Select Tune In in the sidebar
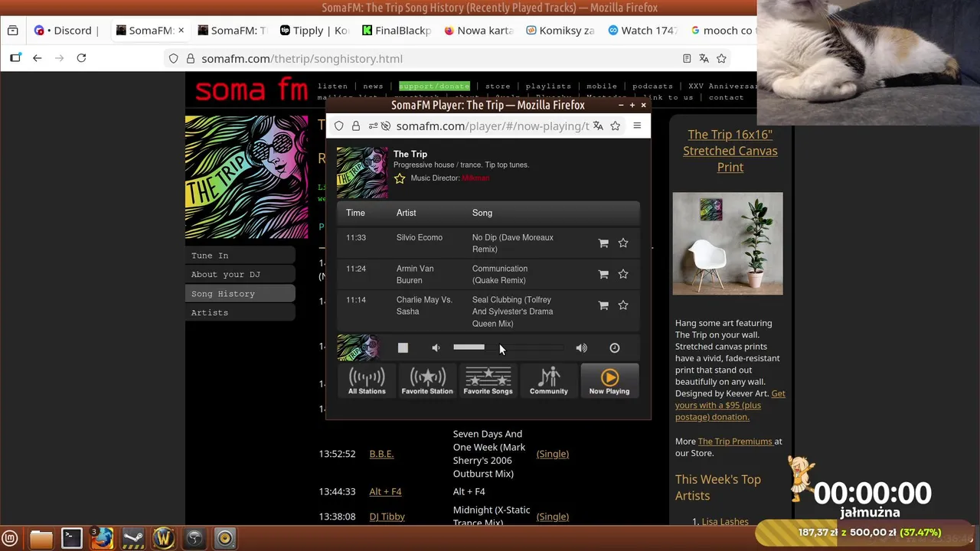The height and width of the screenshot is (551, 980). pyautogui.click(x=240, y=256)
